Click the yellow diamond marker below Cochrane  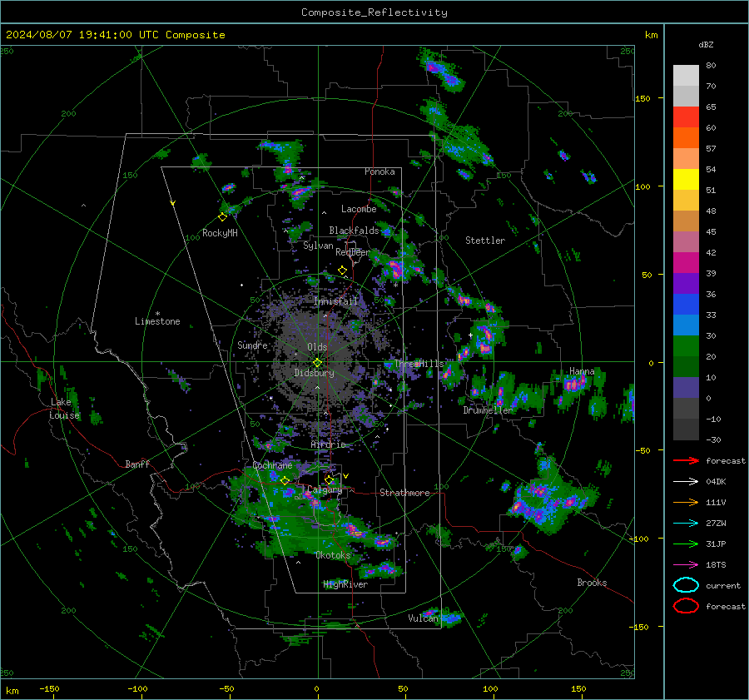(x=285, y=480)
